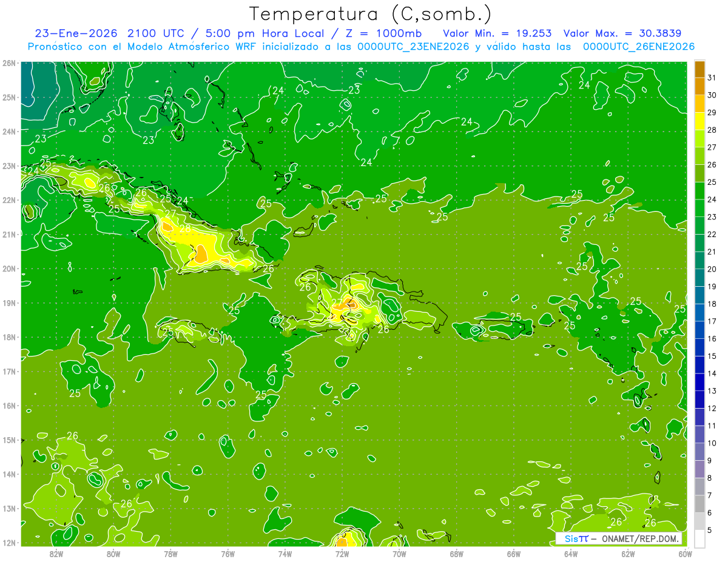
Task: Click the color scale label 9
Action: (x=710, y=460)
